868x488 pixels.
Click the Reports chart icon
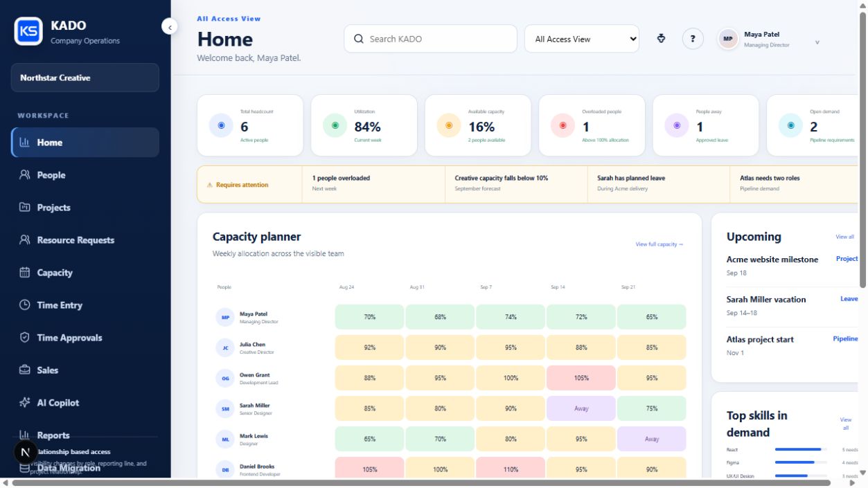tap(25, 435)
